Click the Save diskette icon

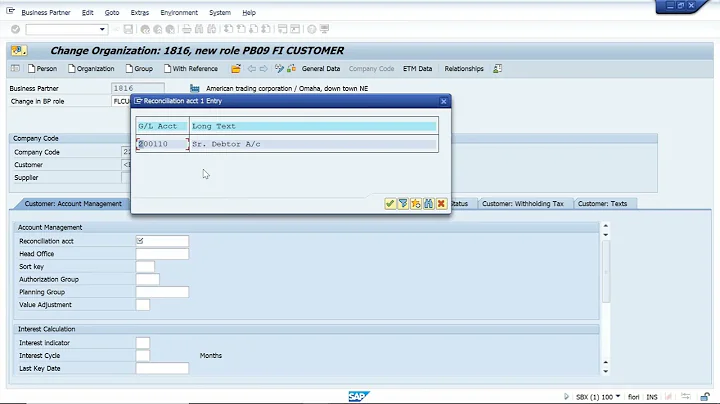point(128,29)
